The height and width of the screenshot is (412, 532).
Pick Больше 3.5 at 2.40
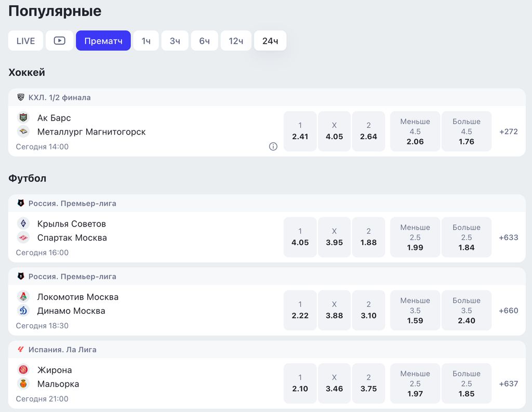pos(467,310)
